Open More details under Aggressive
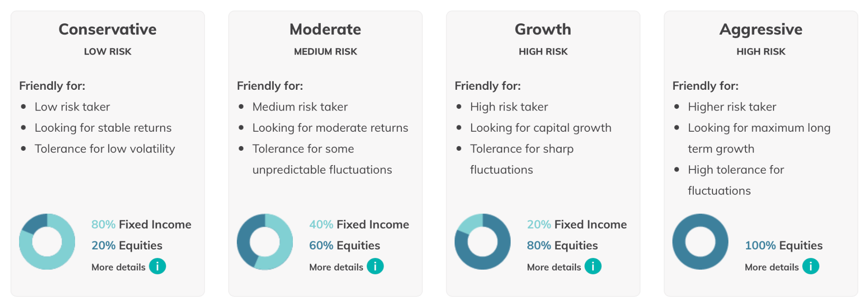Image resolution: width=868 pixels, height=304 pixels. (772, 267)
